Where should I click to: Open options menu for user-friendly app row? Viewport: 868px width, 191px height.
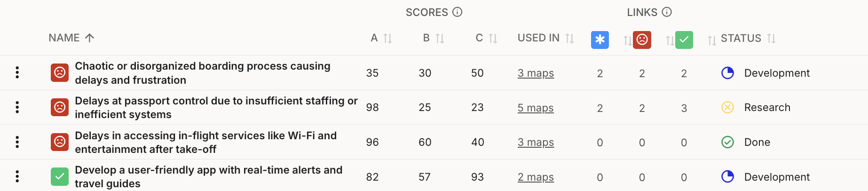click(17, 176)
